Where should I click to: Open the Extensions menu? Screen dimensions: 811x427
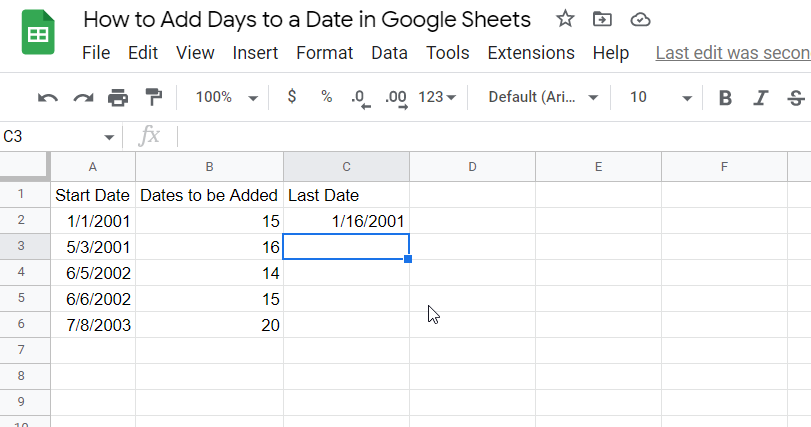531,53
